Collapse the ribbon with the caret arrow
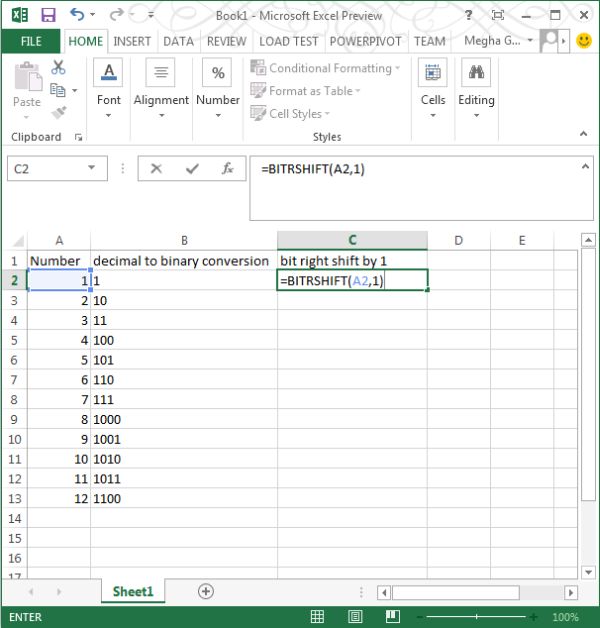Image resolution: width=600 pixels, height=628 pixels. click(584, 134)
